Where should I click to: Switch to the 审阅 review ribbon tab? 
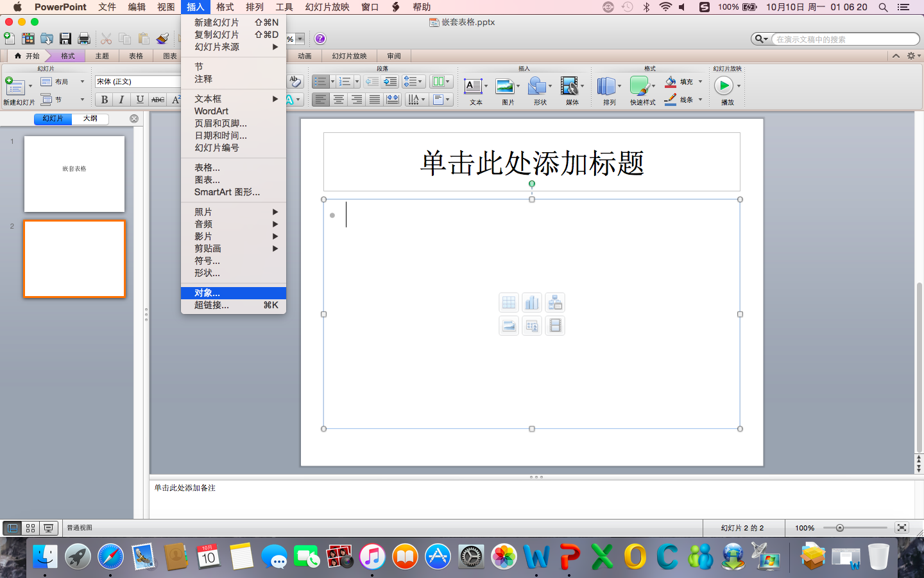[x=394, y=56]
